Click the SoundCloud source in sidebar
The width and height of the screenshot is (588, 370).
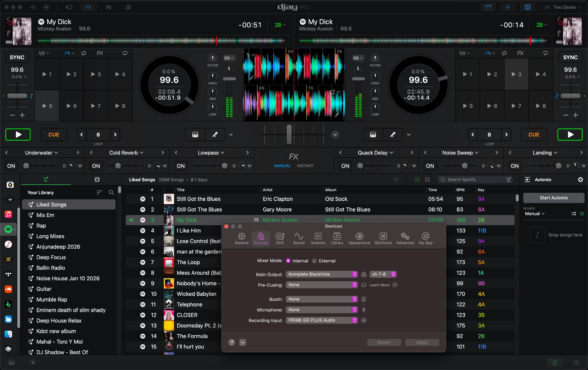tap(8, 289)
